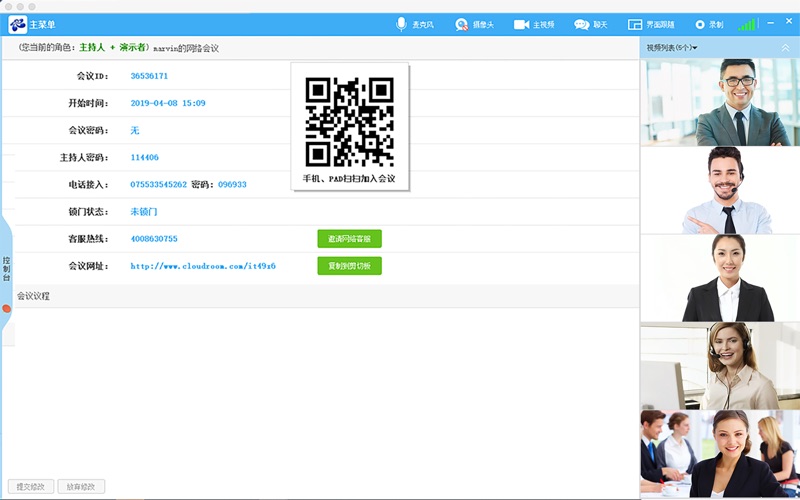Image resolution: width=800 pixels, height=500 pixels.
Task: Select video of woman in black suit
Action: 720,278
